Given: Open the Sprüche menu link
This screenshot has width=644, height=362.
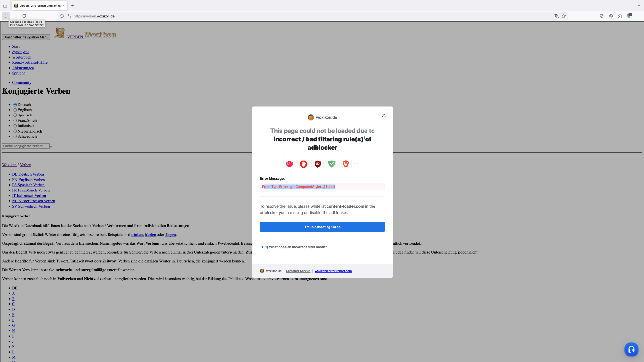Looking at the screenshot, I should 19,73.
